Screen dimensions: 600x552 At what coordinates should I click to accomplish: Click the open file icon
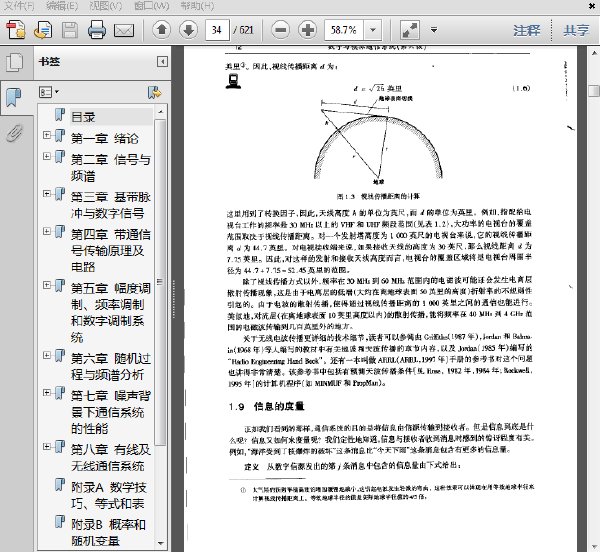click(x=42, y=30)
